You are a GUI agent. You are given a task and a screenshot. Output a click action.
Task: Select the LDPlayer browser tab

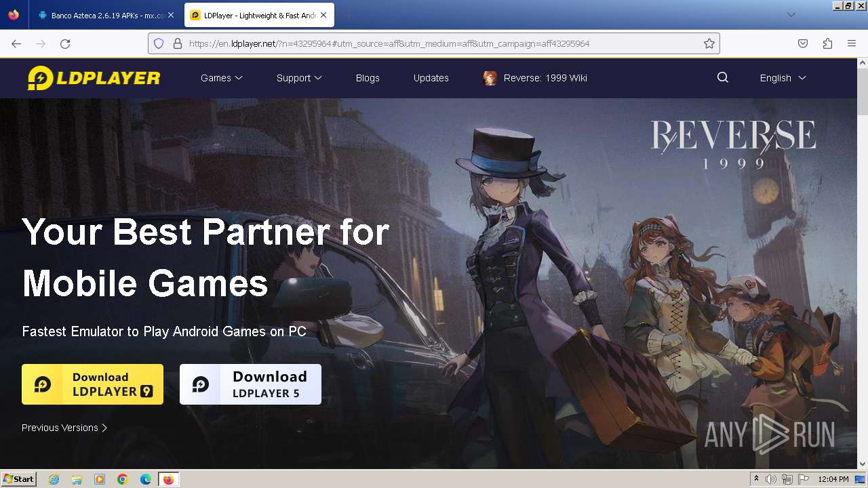click(259, 15)
